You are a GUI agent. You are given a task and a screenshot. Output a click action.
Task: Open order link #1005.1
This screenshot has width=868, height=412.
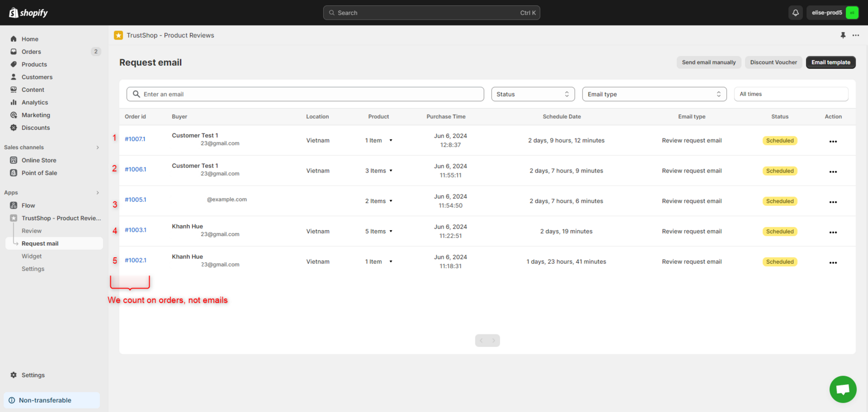pos(135,200)
